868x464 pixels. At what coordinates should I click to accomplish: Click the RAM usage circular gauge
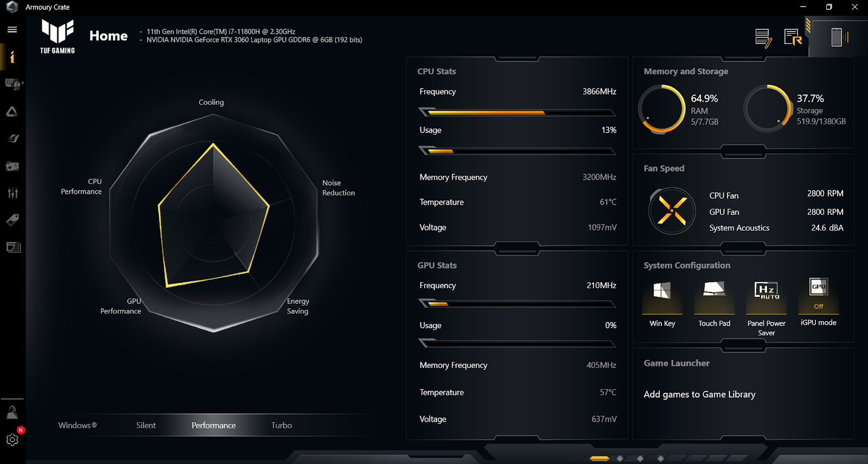pos(662,109)
